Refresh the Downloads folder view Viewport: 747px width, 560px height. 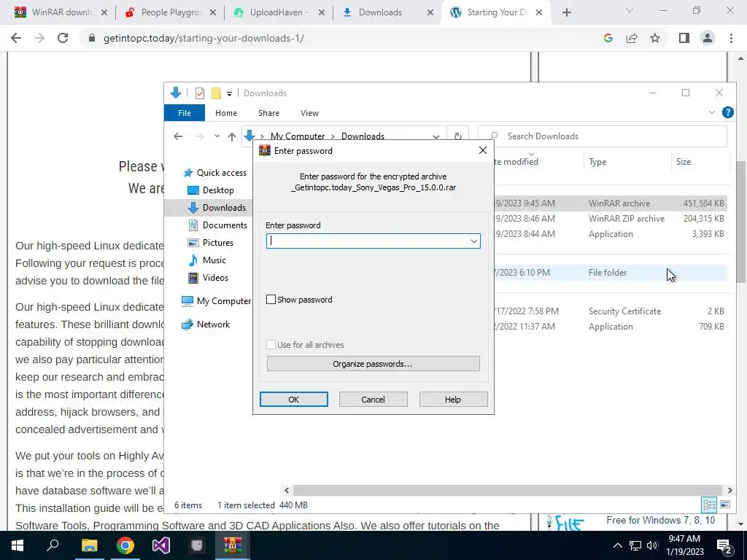pos(458,136)
